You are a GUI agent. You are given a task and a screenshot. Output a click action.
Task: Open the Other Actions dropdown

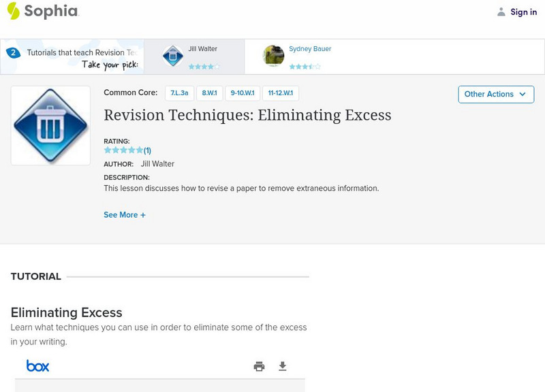495,94
